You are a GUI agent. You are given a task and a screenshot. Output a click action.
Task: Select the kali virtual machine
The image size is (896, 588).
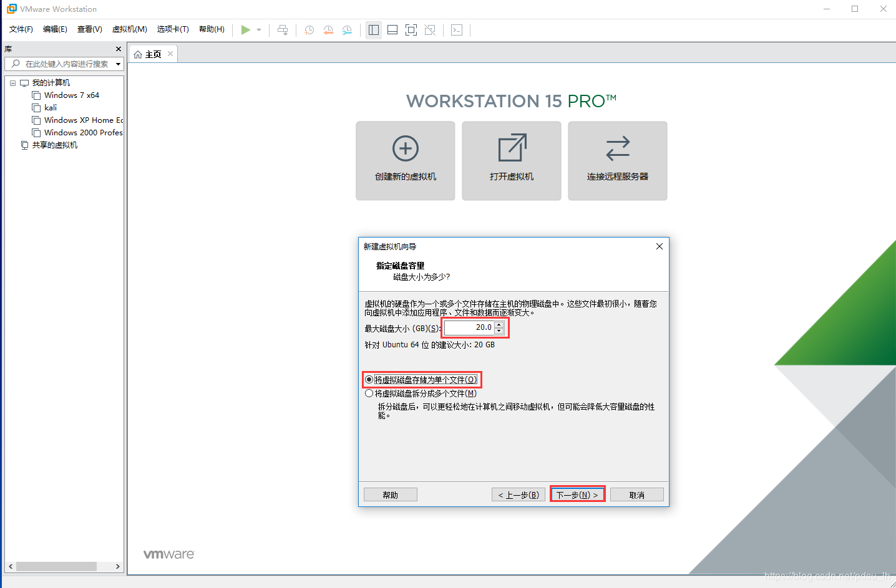[51, 108]
